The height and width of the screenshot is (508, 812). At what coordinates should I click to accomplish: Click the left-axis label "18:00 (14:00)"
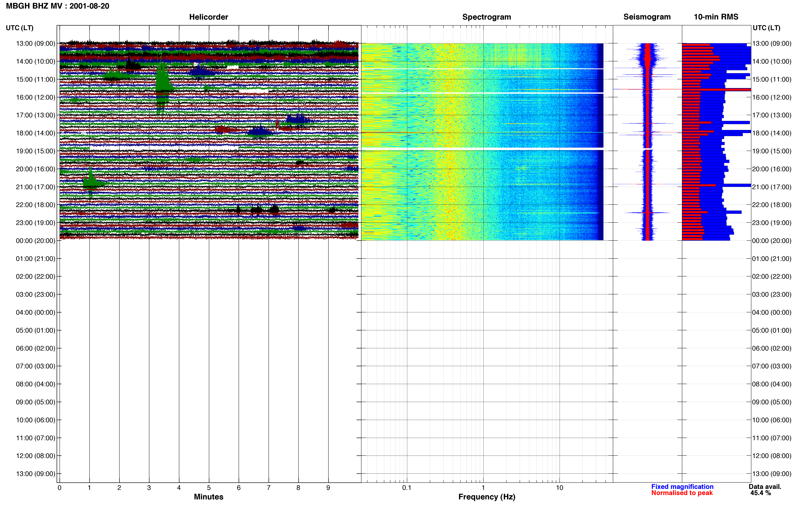36,133
